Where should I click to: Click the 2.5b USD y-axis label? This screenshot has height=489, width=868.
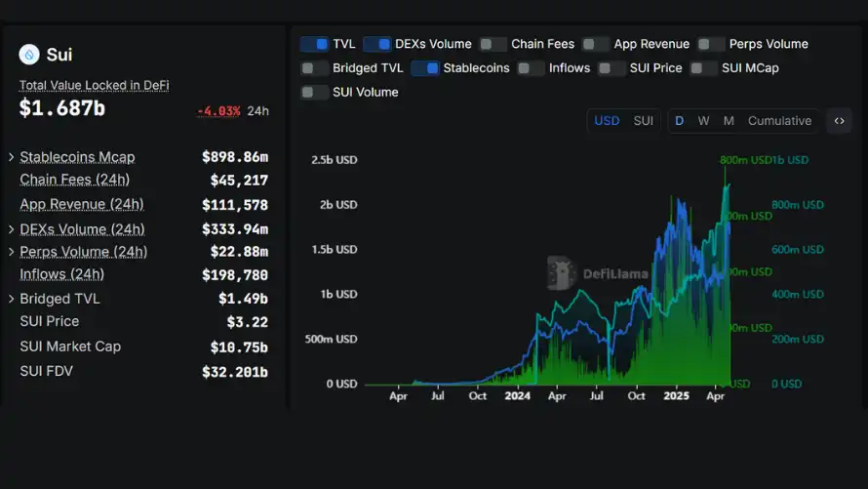click(335, 159)
